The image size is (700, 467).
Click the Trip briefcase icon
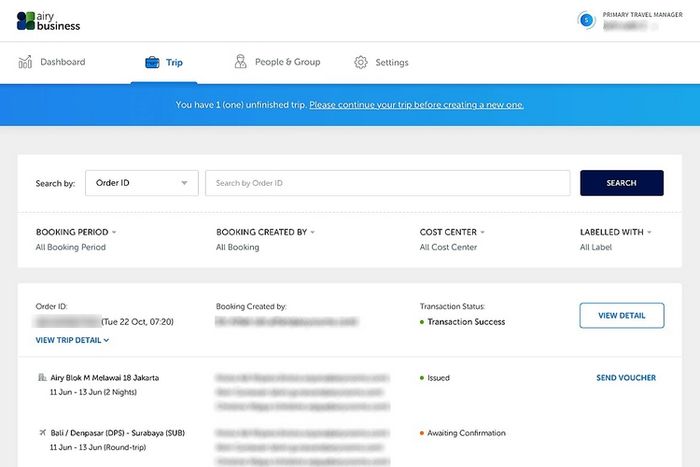152,62
